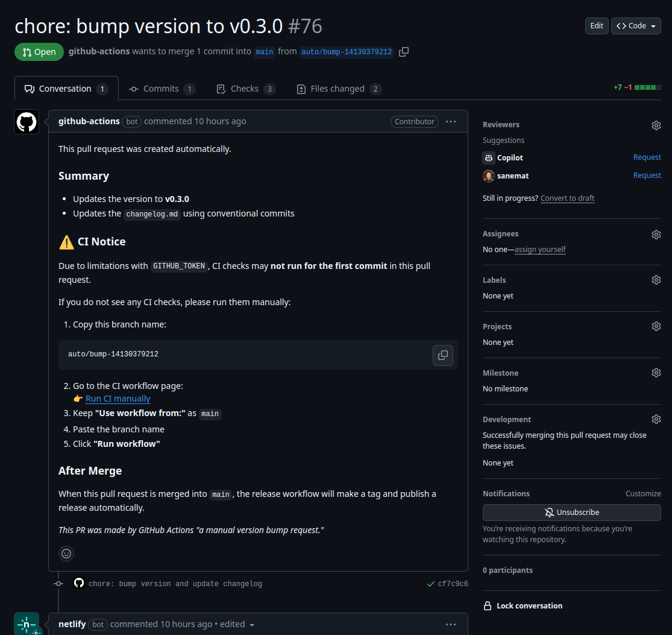This screenshot has height=635, width=672.
Task: Open Code dropdown button
Action: 636,26
